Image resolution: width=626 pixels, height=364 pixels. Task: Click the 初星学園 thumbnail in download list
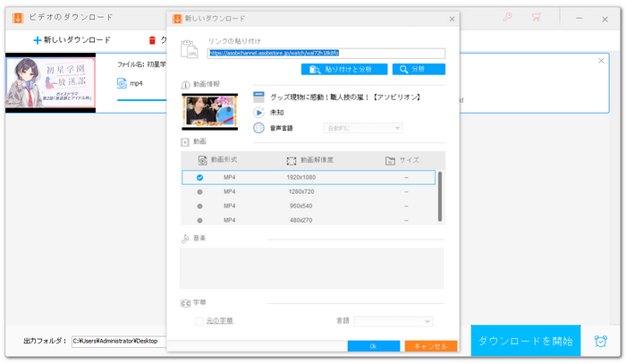pos(50,82)
